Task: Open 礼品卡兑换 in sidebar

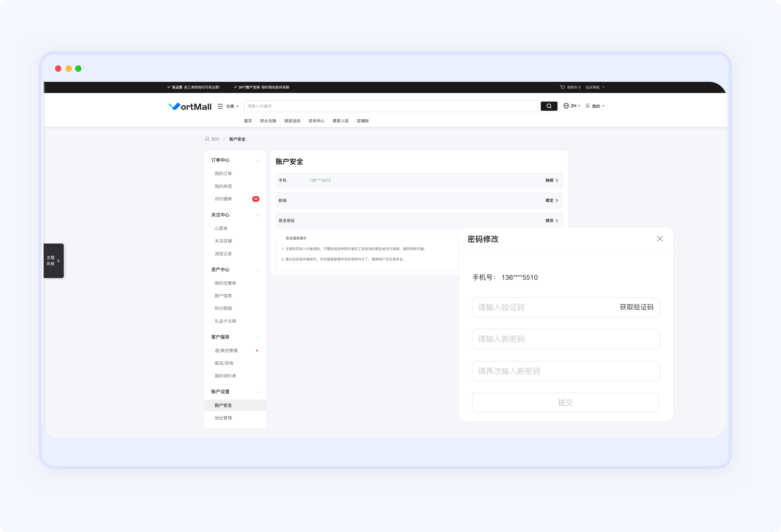Action: click(225, 321)
